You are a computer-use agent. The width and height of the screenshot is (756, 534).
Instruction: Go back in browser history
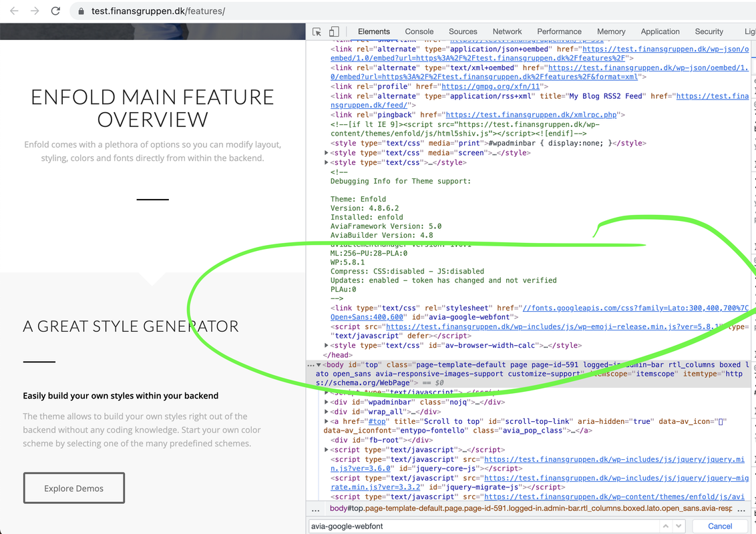pyautogui.click(x=14, y=11)
